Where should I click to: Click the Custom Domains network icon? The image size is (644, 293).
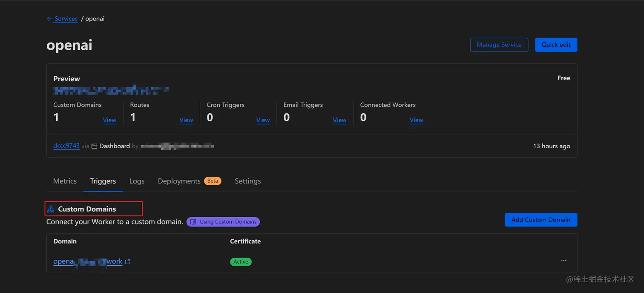(51, 209)
